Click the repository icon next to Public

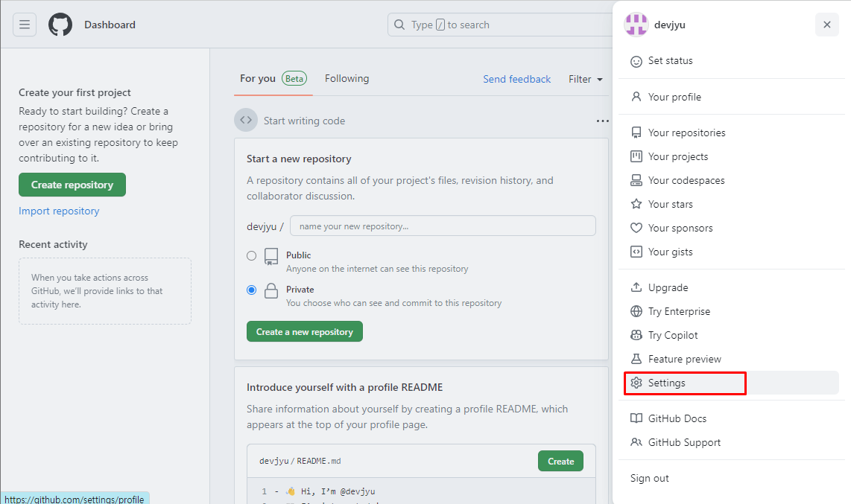tap(271, 256)
